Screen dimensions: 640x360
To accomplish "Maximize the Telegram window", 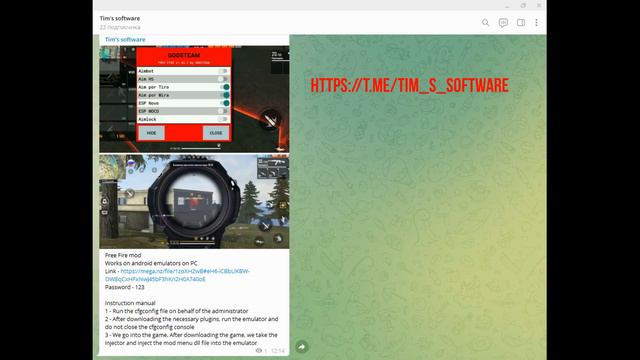I will coord(523,5).
